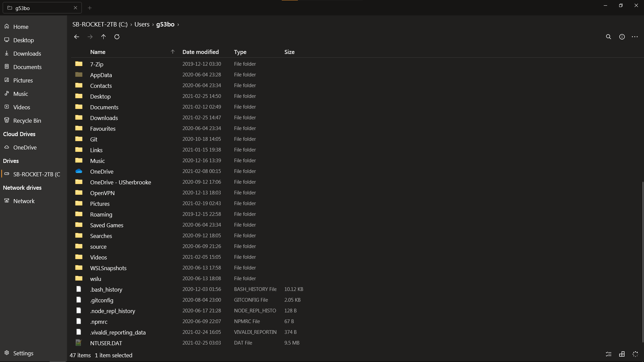The width and height of the screenshot is (644, 362).
Task: Open the search magnifier icon
Action: [x=608, y=37]
